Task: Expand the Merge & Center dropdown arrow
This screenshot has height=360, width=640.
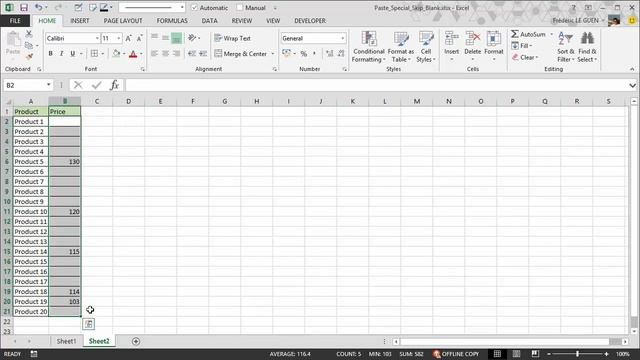Action: [x=273, y=53]
